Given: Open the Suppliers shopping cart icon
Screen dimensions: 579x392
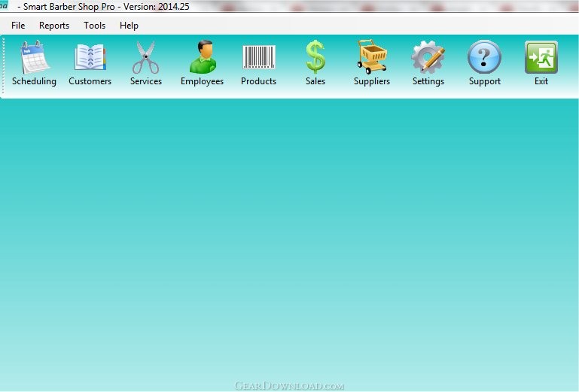Looking at the screenshot, I should click(372, 57).
